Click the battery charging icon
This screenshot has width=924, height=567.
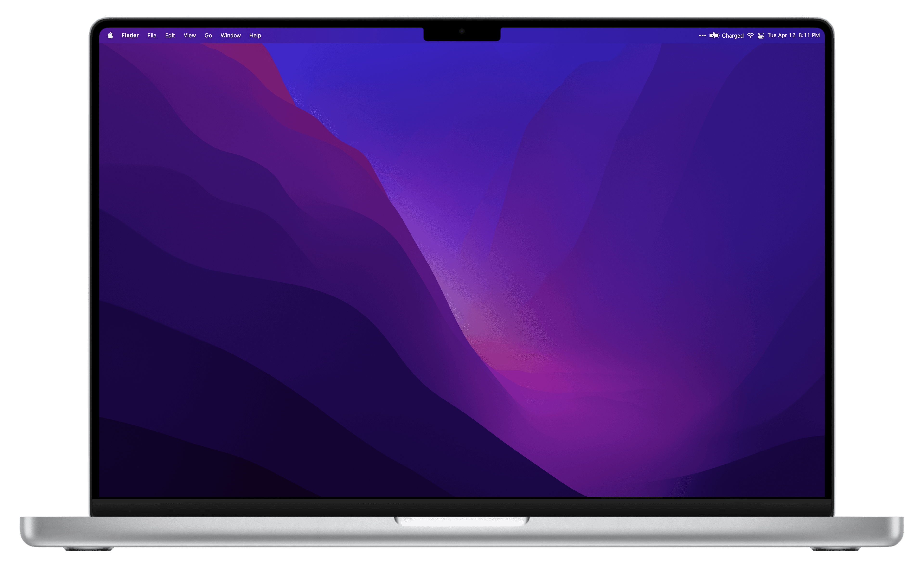(x=714, y=35)
